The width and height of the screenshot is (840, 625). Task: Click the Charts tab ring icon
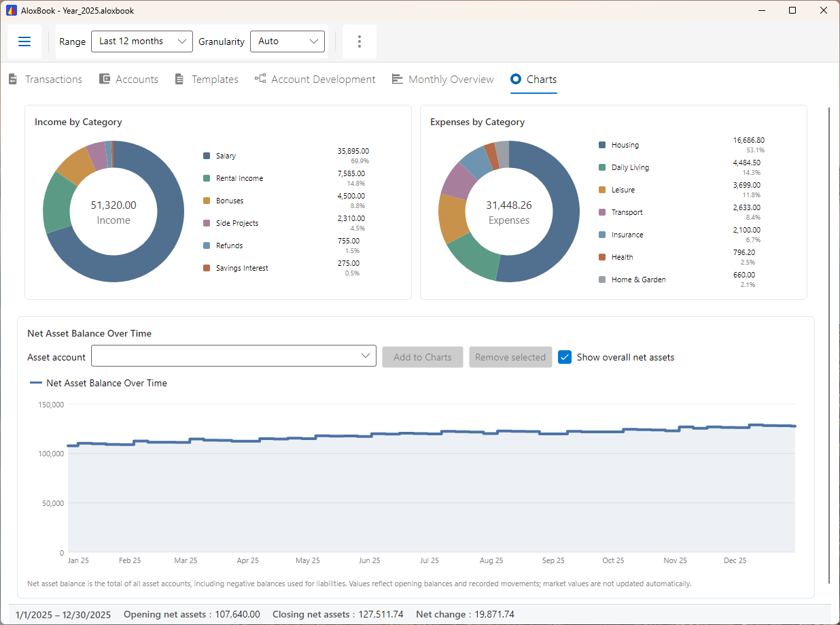[x=516, y=79]
